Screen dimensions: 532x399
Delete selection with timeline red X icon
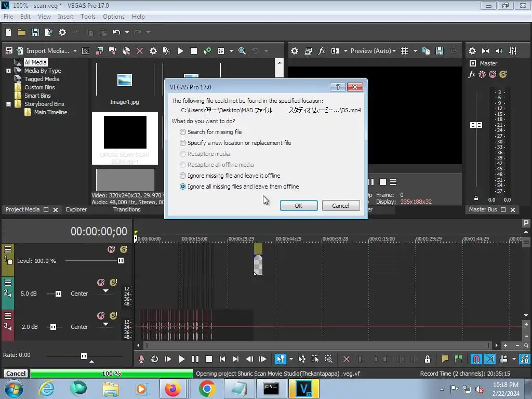click(x=347, y=359)
